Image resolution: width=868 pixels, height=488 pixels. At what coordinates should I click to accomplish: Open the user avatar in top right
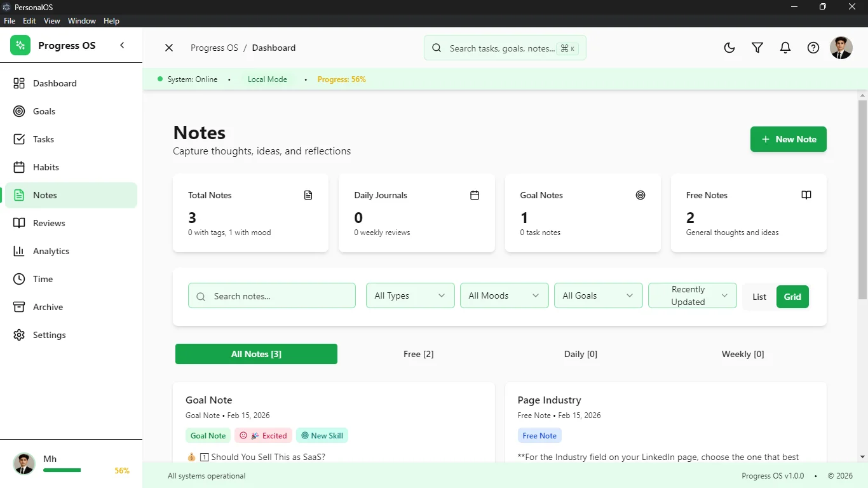click(841, 48)
